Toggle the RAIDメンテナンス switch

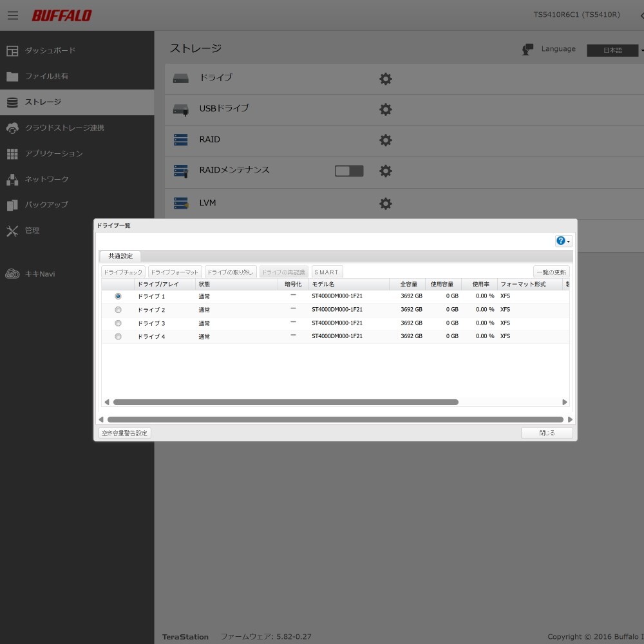pyautogui.click(x=349, y=171)
